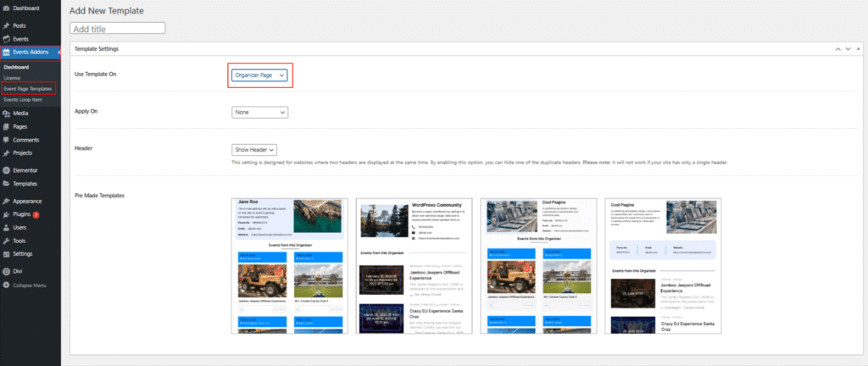Click the Users icon in sidebar

[x=7, y=228]
